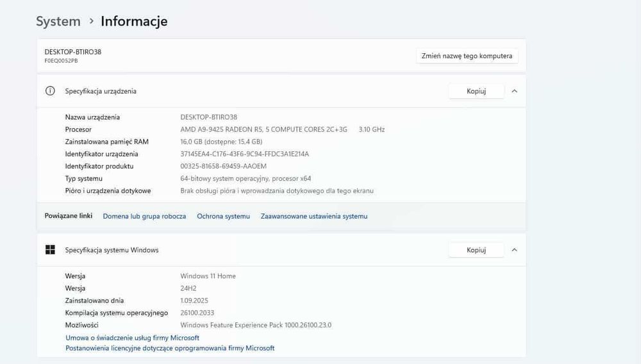Viewport: 641px width, 364px height.
Task: Select DESKTOP-BTIRO38 in Nazwa urządzenia row
Action: (x=208, y=117)
